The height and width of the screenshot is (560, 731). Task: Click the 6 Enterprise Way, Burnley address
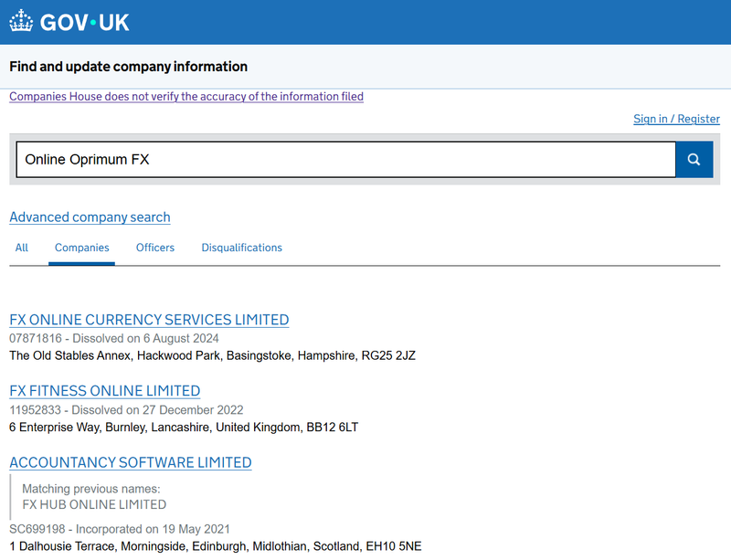(x=184, y=428)
